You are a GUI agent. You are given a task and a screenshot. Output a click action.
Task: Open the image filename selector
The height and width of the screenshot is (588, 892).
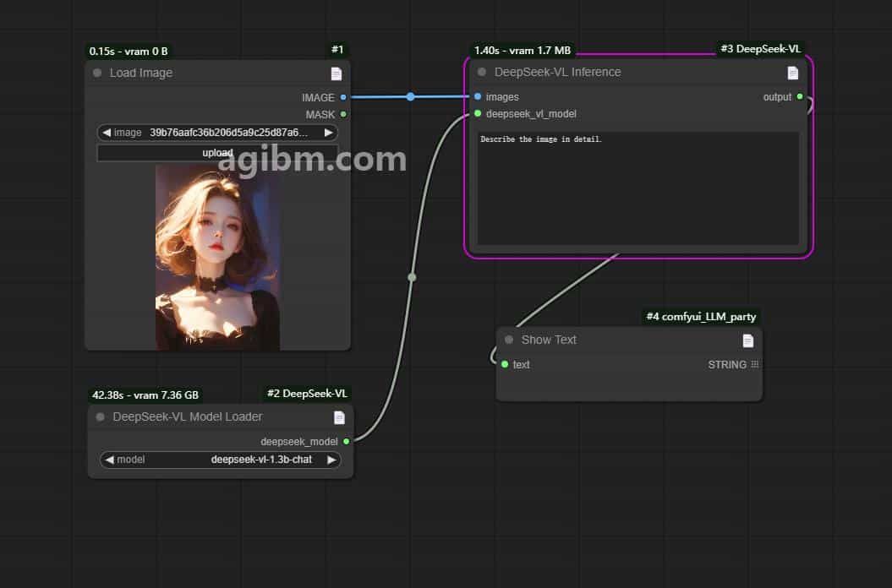pyautogui.click(x=217, y=133)
